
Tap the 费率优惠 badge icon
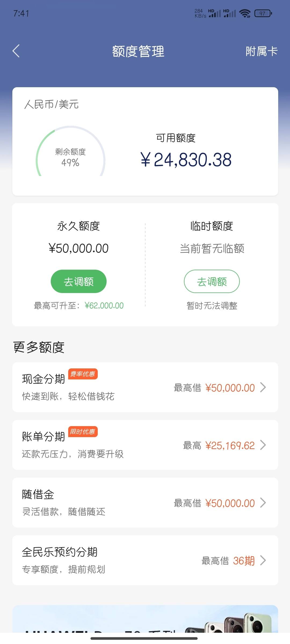pyautogui.click(x=83, y=374)
